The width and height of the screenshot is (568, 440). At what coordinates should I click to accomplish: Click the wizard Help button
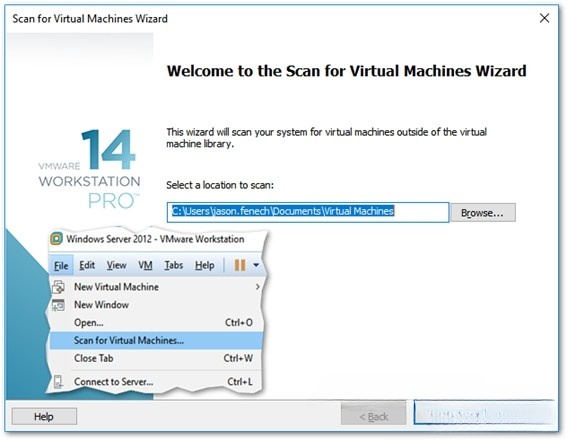point(44,417)
